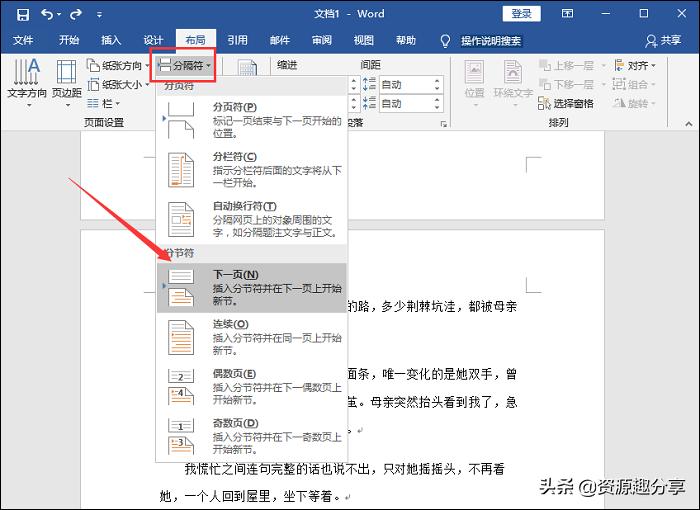Switch to the 视图 tab
Viewport: 700px width, 510px height.
(x=364, y=40)
